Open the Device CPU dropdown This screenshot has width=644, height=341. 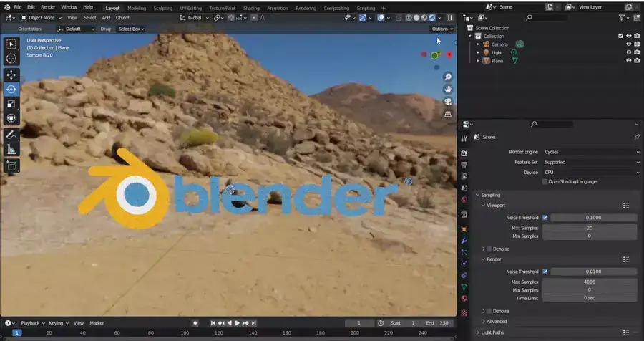coord(592,173)
